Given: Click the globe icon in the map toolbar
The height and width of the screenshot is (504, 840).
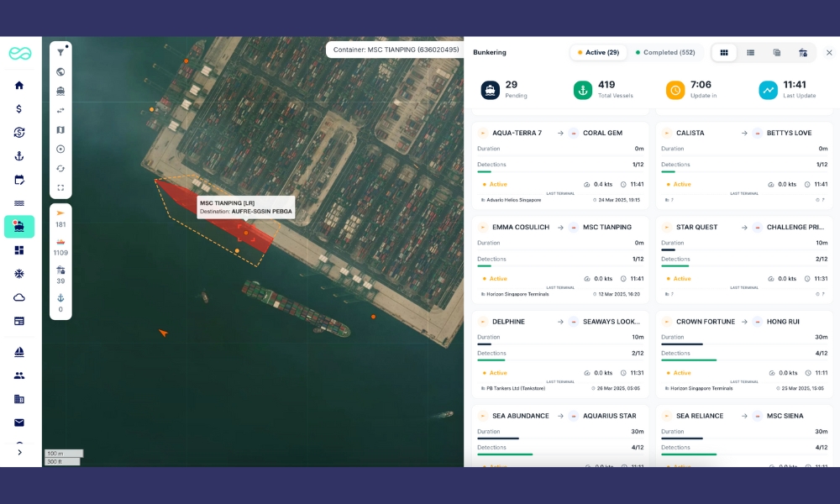Looking at the screenshot, I should coord(60,71).
